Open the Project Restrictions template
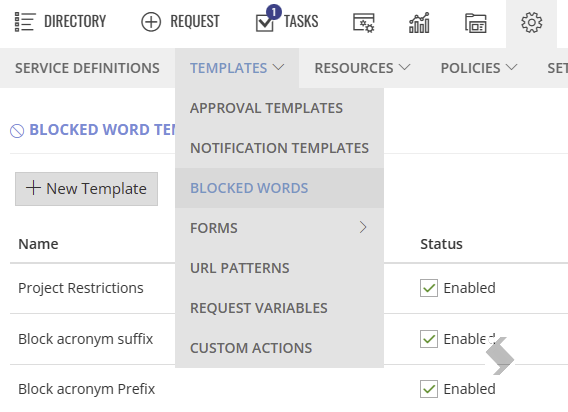Image resolution: width=568 pixels, height=412 pixels. pyautogui.click(x=81, y=288)
